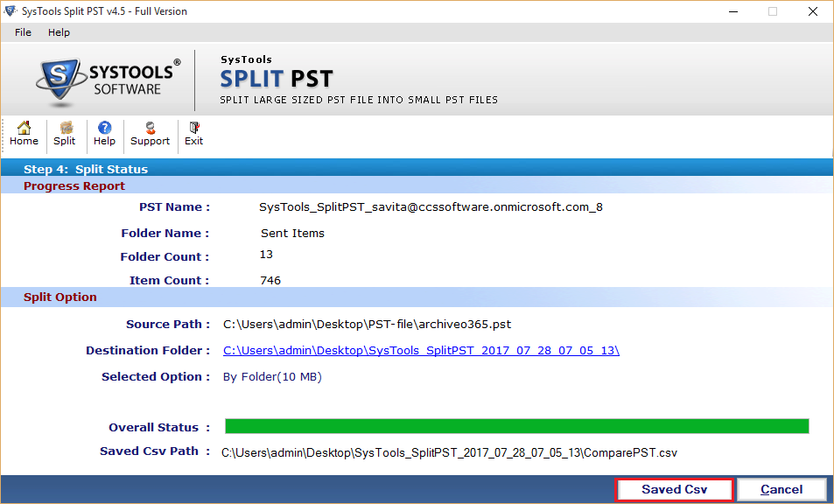Minimize the Split PST window

pyautogui.click(x=733, y=11)
